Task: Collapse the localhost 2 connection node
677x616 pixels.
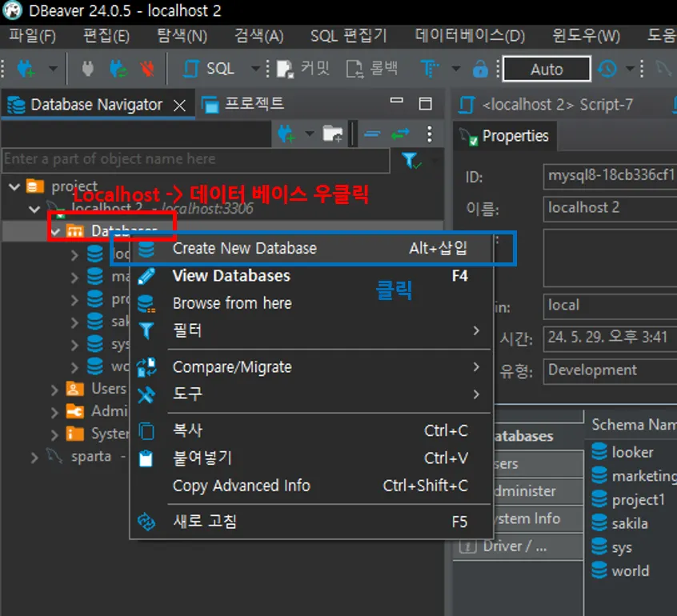Action: (34, 210)
